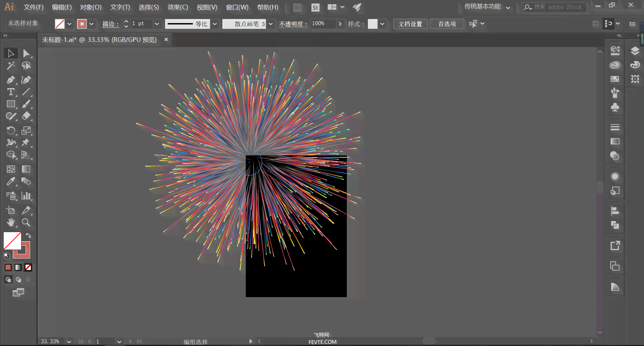The height and width of the screenshot is (346, 644).
Task: Select the Mesh tool
Action: [x=11, y=169]
